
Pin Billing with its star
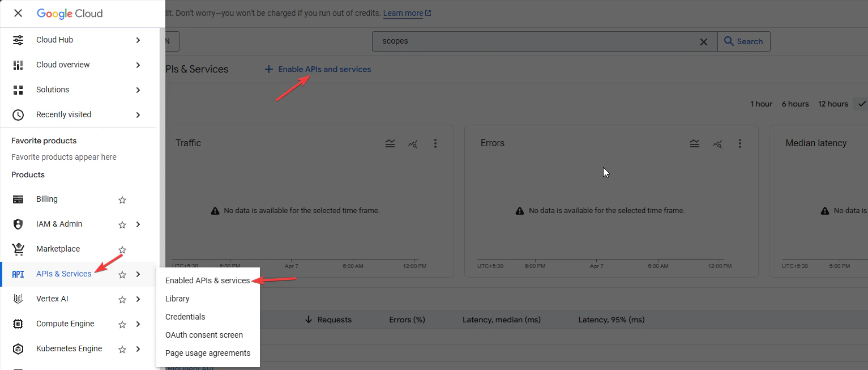coord(122,199)
